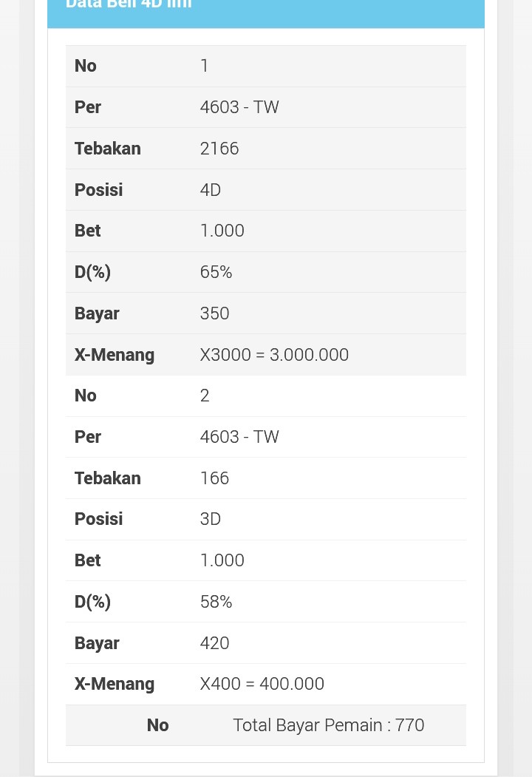Tap the No value 2 in second entry
Image resolution: width=532 pixels, height=777 pixels.
coord(205,396)
